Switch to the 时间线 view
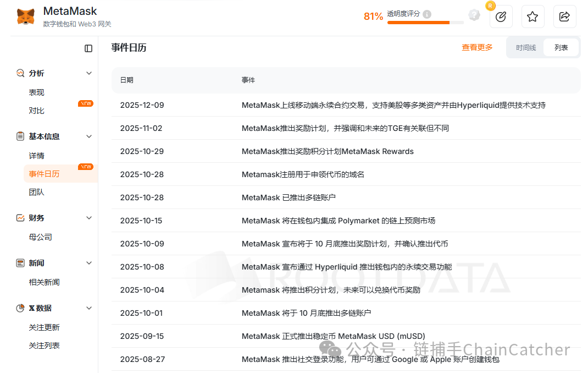 pyautogui.click(x=525, y=47)
